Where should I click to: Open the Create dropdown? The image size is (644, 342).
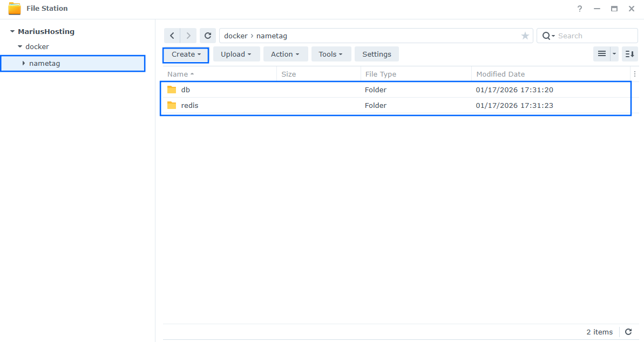pos(185,54)
